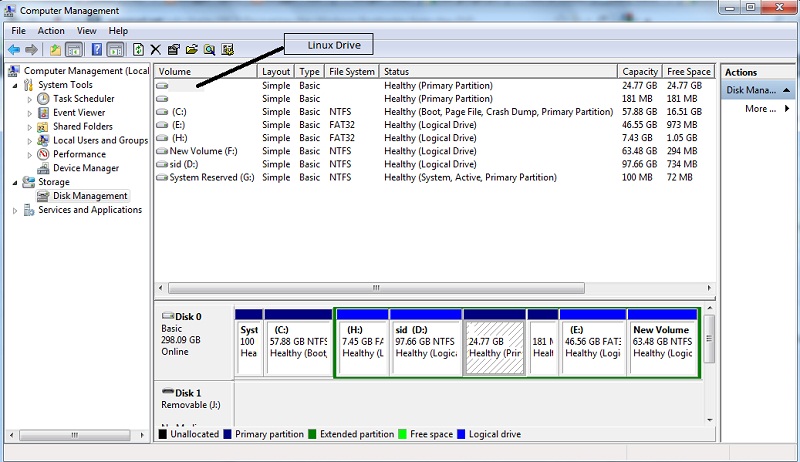The height and width of the screenshot is (462, 800).
Task: Click the open folder toolbar icon
Action: 191,49
